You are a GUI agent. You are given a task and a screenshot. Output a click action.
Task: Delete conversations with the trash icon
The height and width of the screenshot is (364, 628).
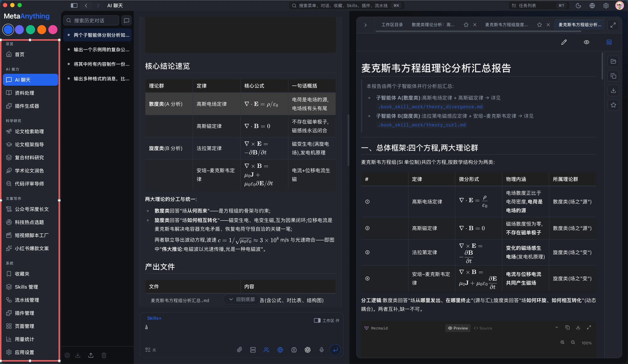pyautogui.click(x=104, y=355)
